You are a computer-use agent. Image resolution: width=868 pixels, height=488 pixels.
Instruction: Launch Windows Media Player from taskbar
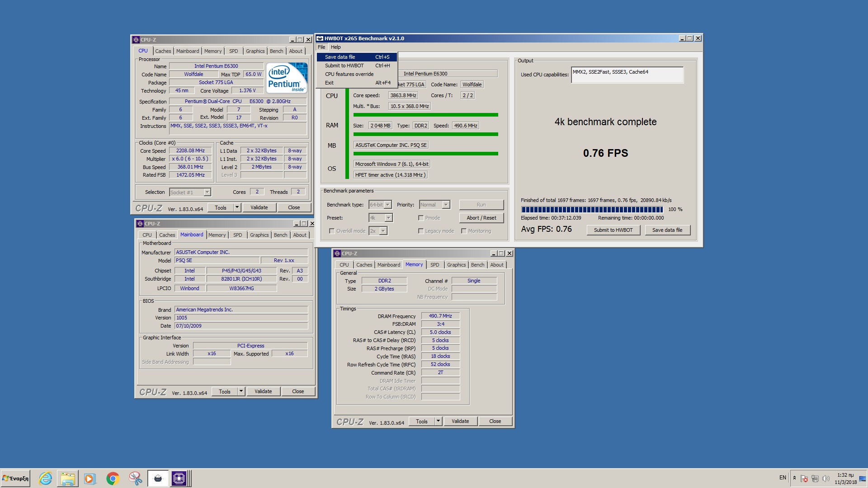point(90,479)
